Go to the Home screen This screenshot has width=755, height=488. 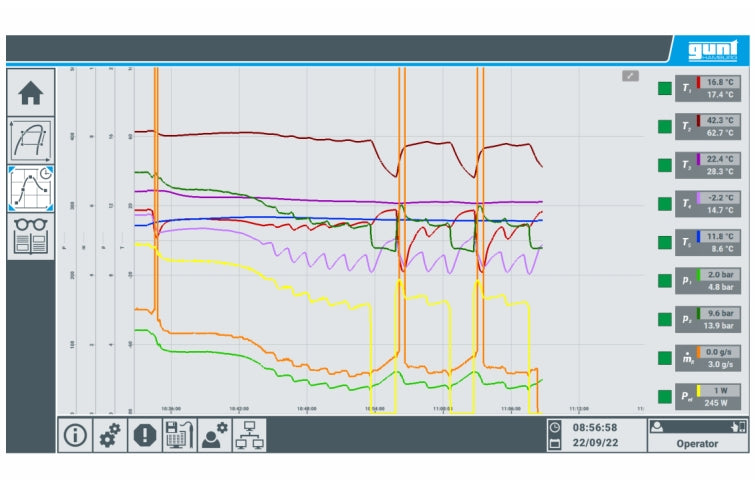tap(31, 93)
